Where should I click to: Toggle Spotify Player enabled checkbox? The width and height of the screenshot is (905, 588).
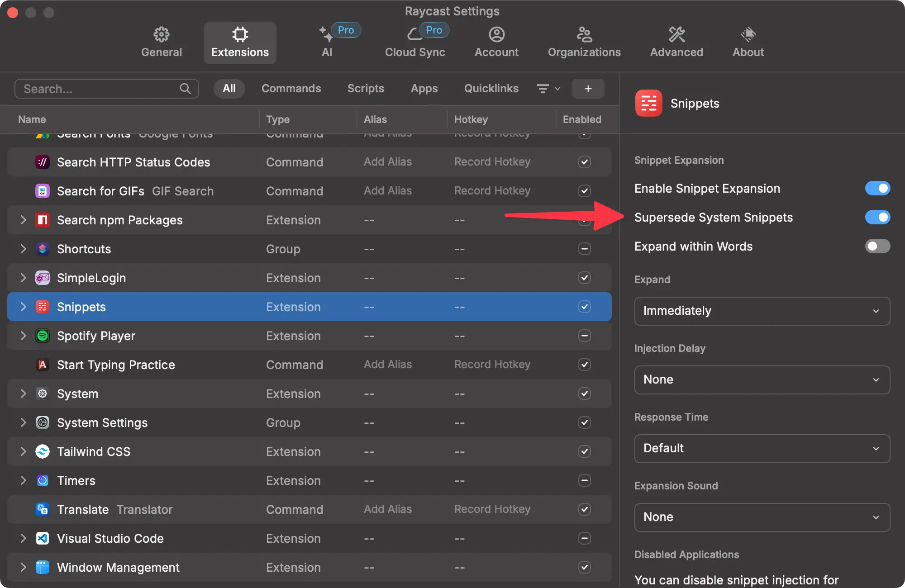pyautogui.click(x=584, y=336)
